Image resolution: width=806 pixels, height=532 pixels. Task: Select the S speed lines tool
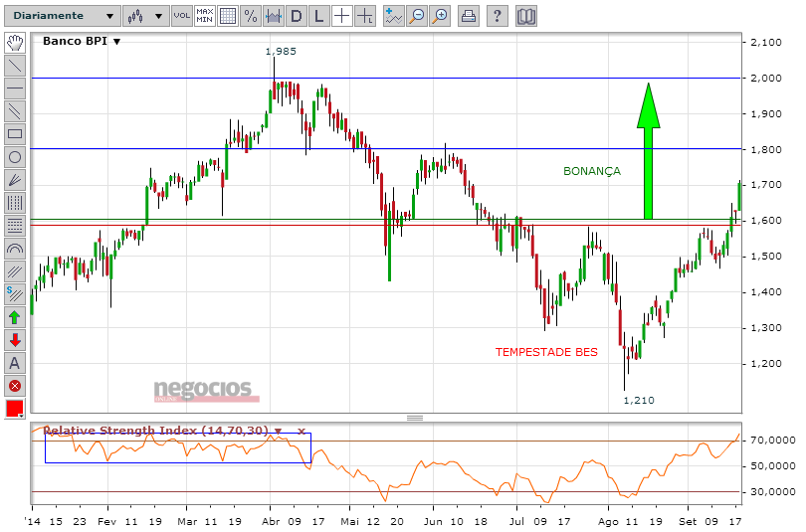15,294
